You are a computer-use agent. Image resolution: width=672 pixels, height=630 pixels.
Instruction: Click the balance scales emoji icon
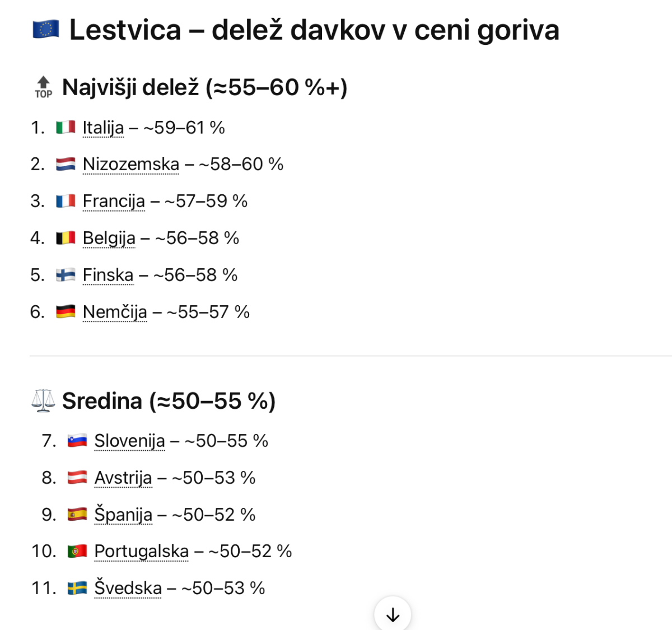[x=43, y=401]
